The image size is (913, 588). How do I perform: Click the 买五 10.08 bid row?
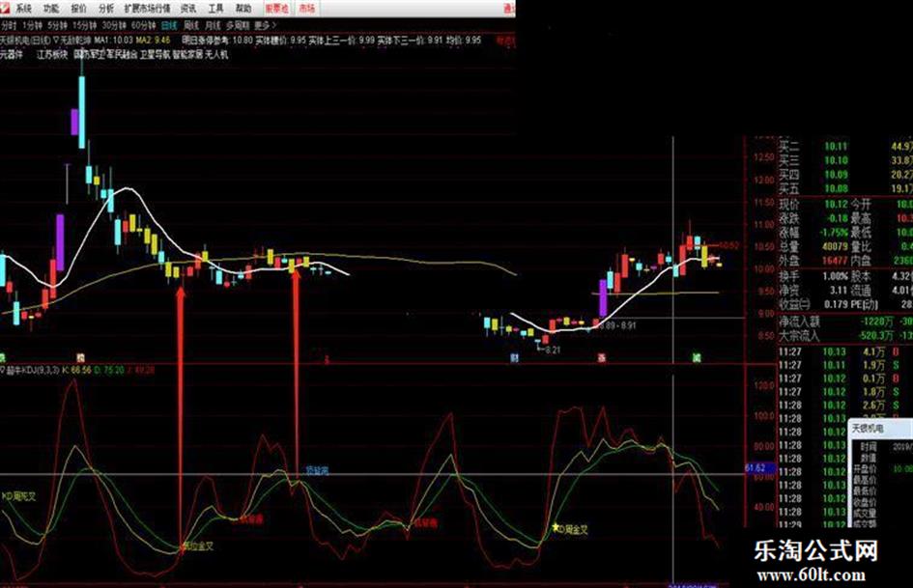tap(845, 188)
